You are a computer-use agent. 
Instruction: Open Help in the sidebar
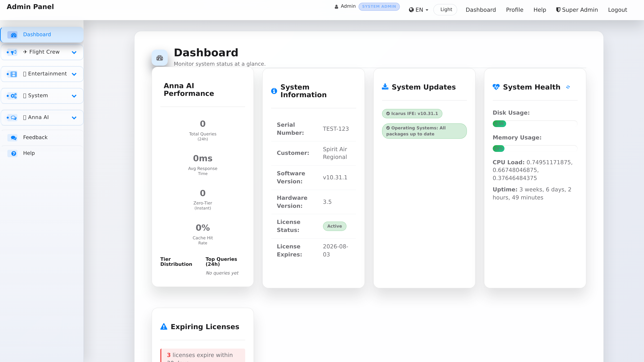click(42, 153)
